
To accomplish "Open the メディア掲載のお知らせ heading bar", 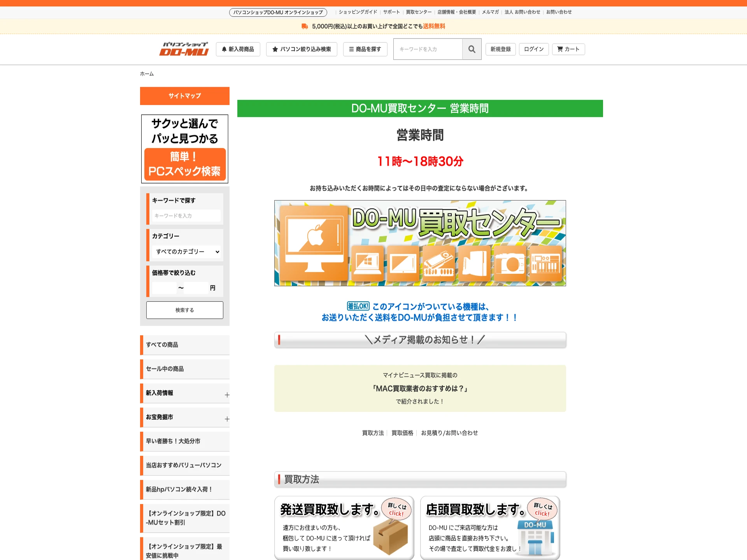I will pos(420,340).
